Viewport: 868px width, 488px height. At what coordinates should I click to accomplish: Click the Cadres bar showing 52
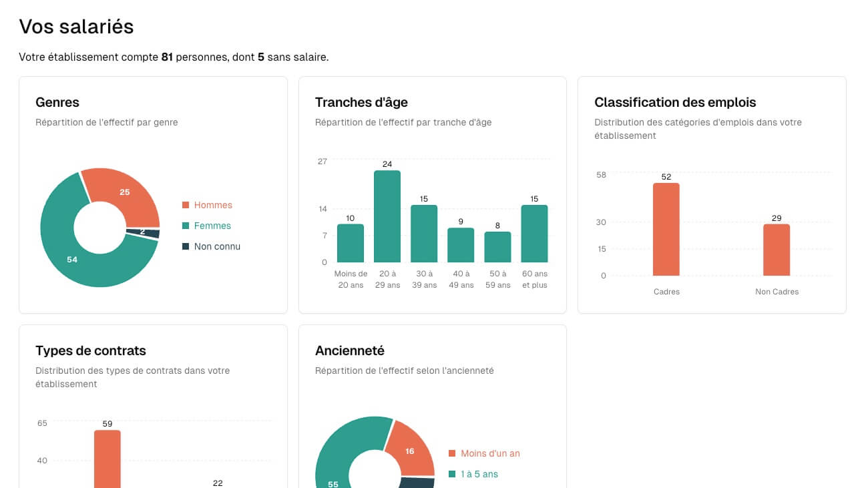666,229
